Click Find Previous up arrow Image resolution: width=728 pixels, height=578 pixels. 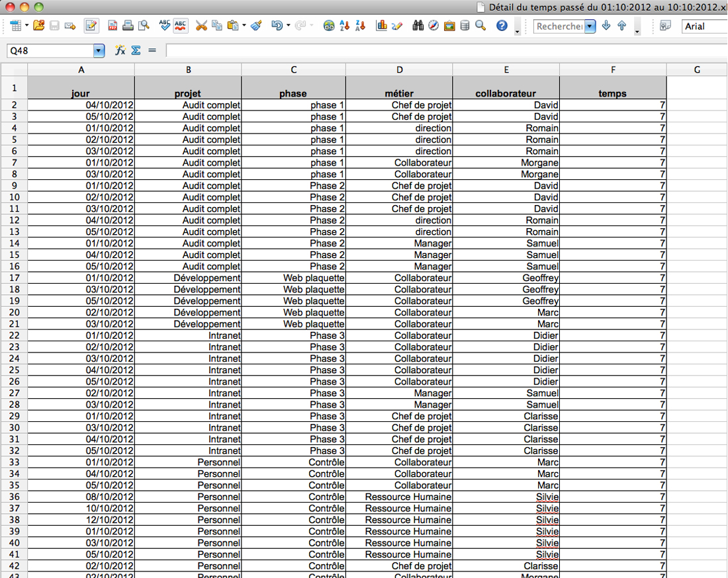tap(621, 26)
